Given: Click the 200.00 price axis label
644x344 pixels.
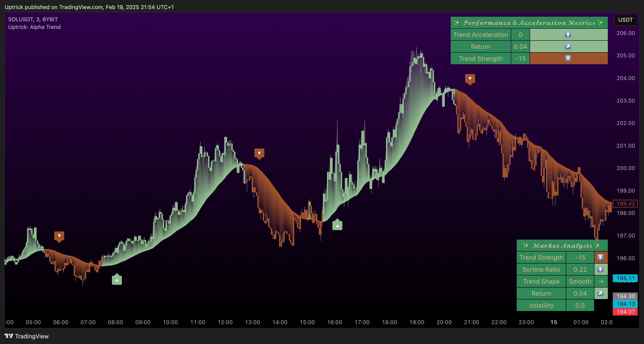Looking at the screenshot, I should point(625,168).
